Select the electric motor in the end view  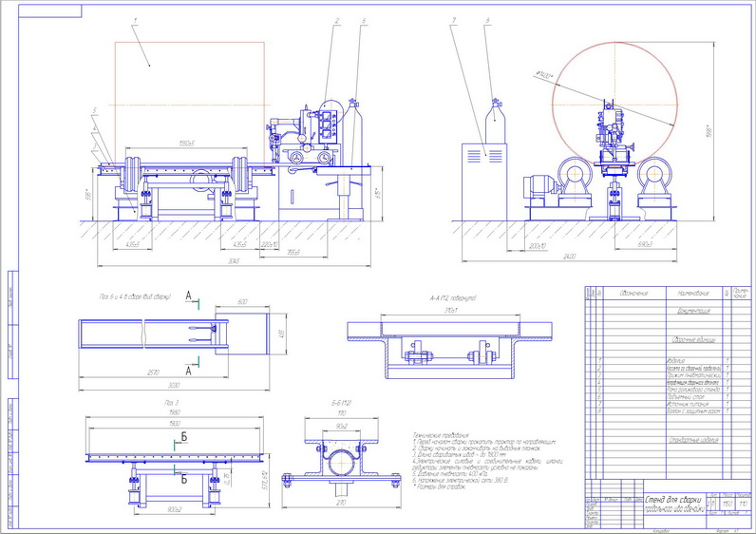pyautogui.click(x=540, y=185)
